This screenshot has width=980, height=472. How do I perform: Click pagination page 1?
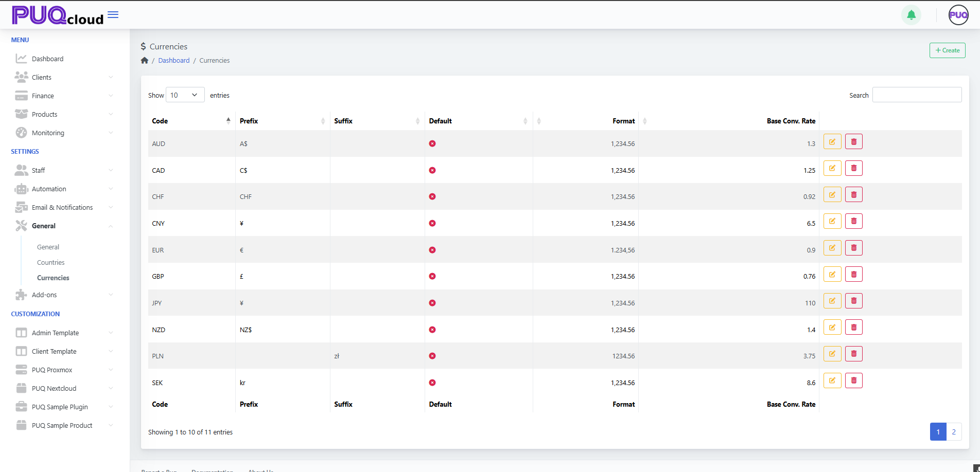938,432
